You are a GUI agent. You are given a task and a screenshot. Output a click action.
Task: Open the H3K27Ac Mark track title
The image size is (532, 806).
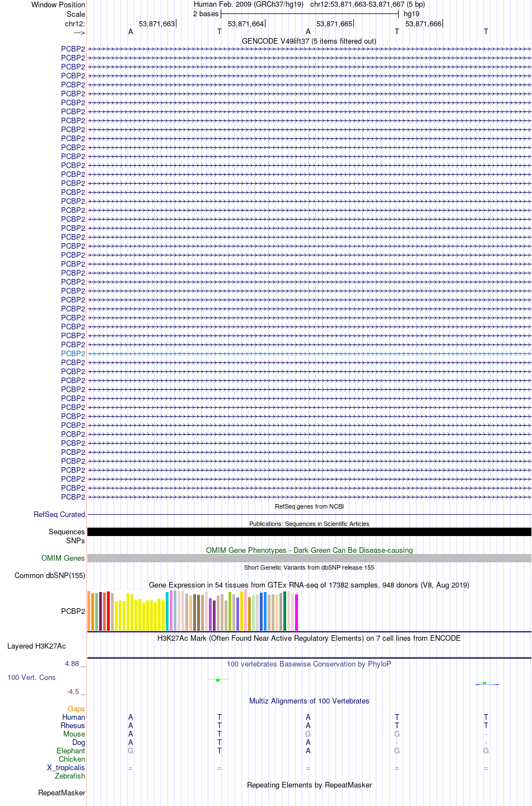tap(309, 638)
